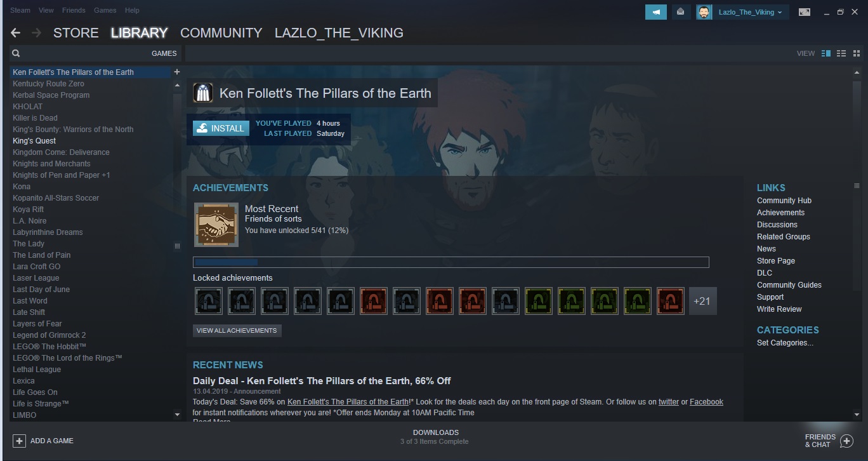This screenshot has width=868, height=461.
Task: Add game to category with plus icon
Action: click(177, 72)
